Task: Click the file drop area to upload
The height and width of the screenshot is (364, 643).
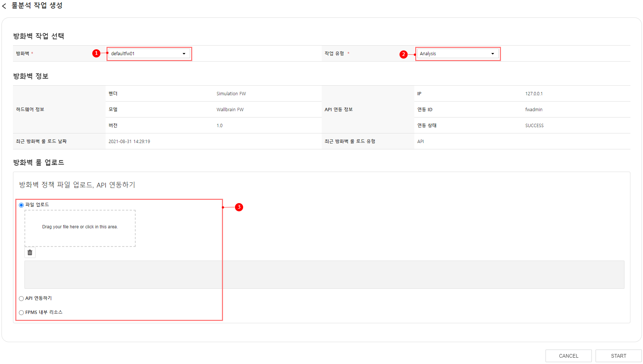Action: pyautogui.click(x=80, y=228)
